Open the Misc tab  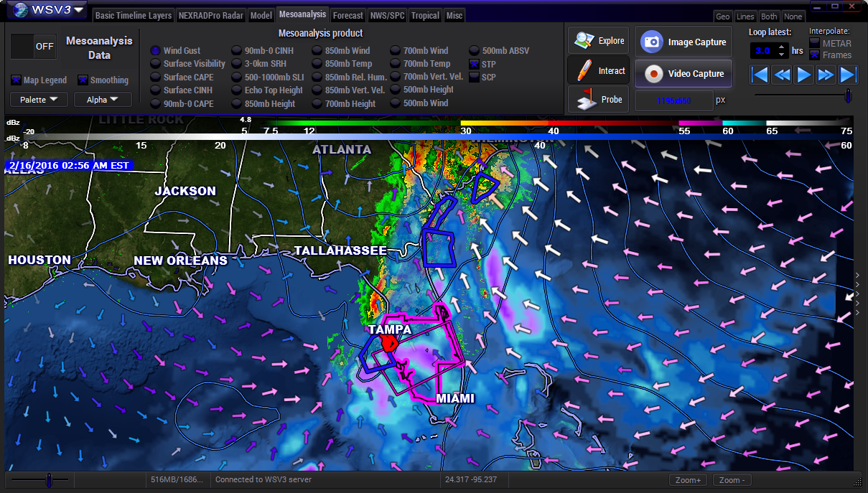click(454, 16)
